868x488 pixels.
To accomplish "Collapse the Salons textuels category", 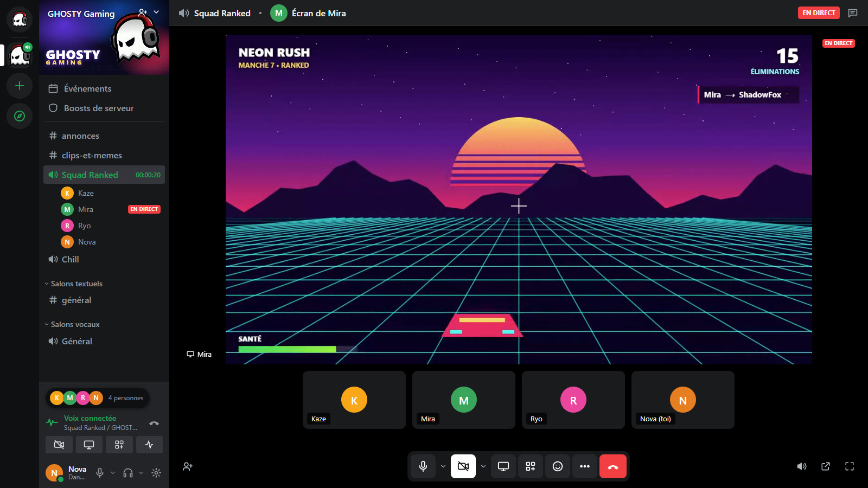I will [x=74, y=284].
